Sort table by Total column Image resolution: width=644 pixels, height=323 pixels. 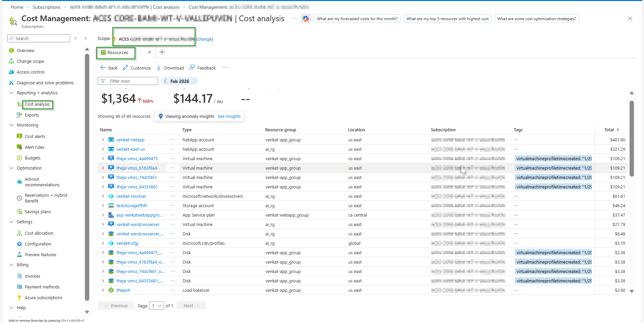click(x=611, y=130)
